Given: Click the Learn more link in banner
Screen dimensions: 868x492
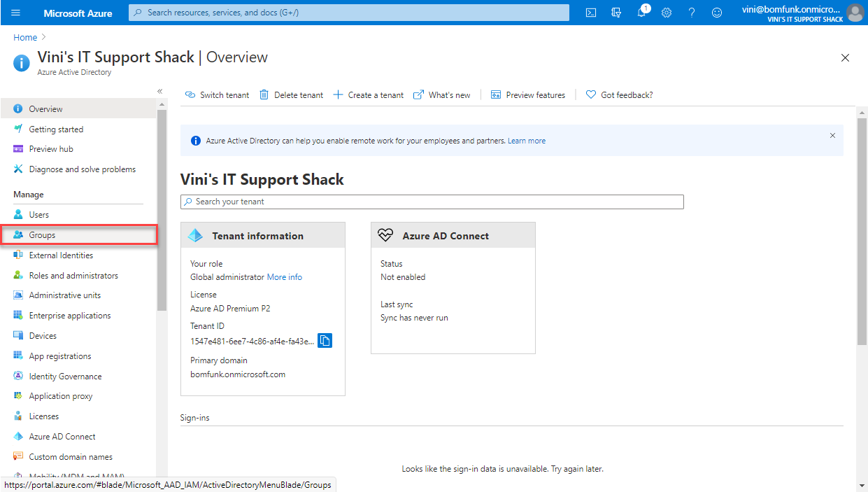Looking at the screenshot, I should (x=527, y=141).
